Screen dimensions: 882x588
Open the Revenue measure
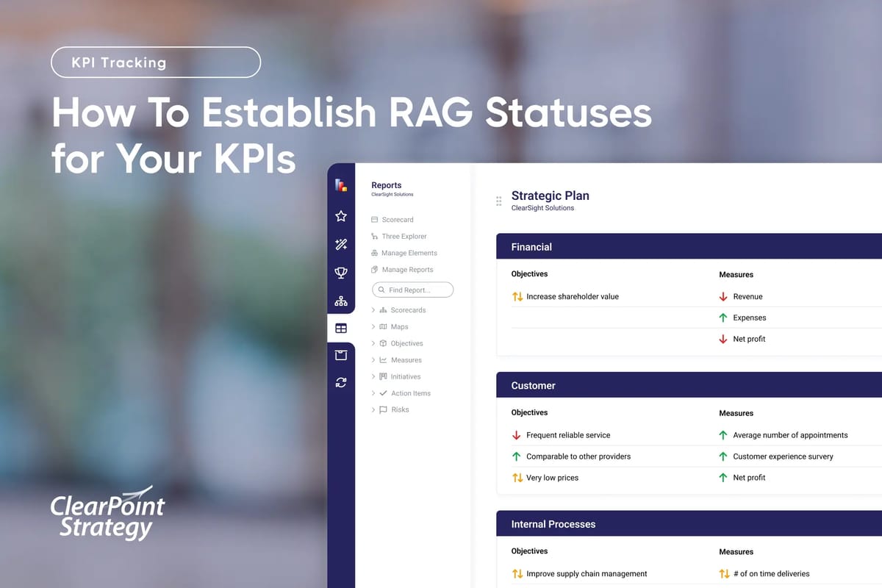[x=747, y=297]
